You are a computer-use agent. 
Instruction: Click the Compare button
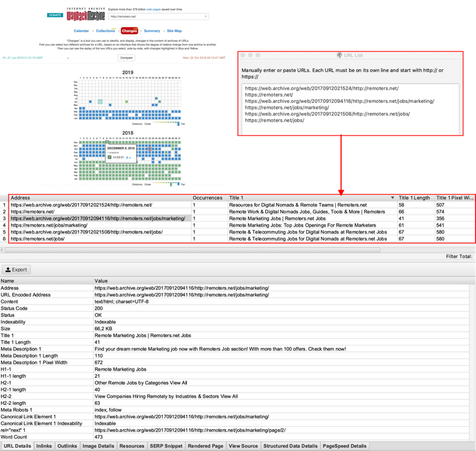(x=126, y=57)
